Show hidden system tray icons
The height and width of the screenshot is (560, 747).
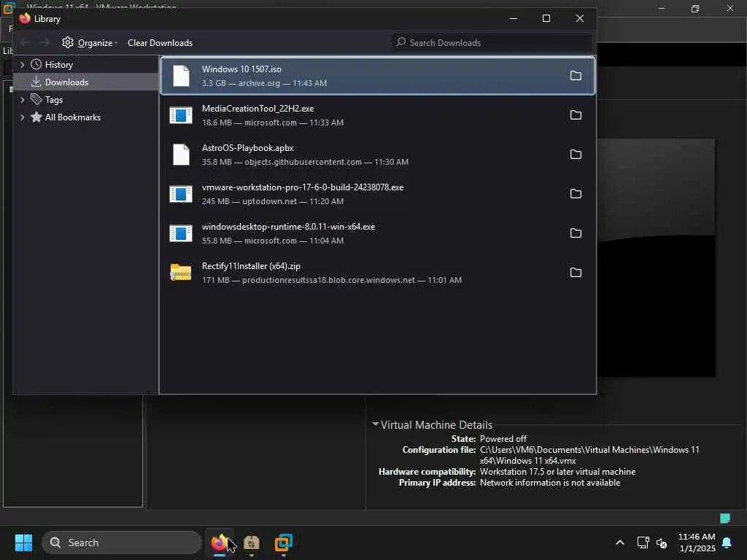(x=620, y=542)
